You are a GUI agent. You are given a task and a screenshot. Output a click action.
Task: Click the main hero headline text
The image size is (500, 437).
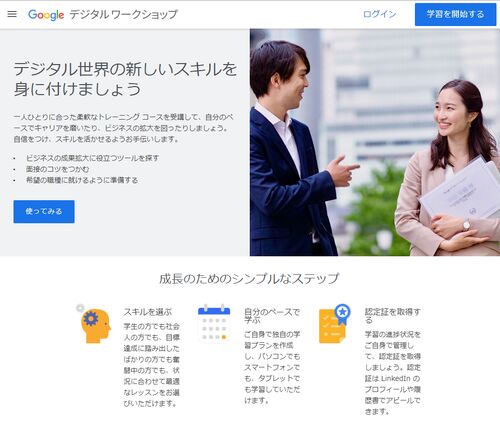125,79
